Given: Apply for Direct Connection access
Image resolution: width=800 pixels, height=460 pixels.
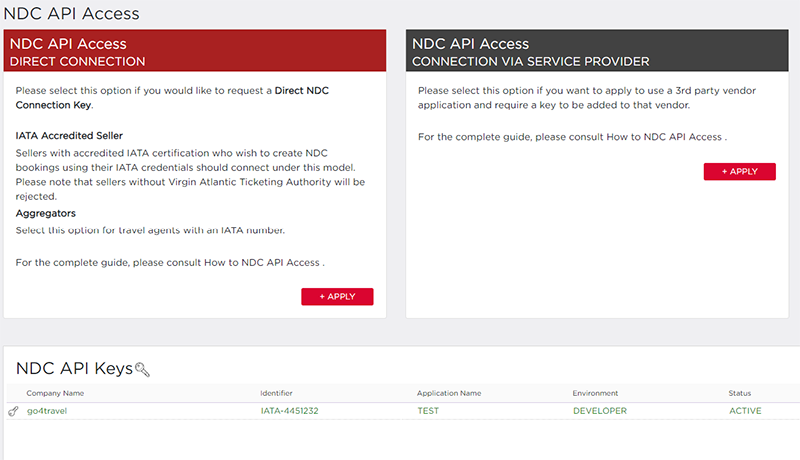Looking at the screenshot, I should coord(337,297).
